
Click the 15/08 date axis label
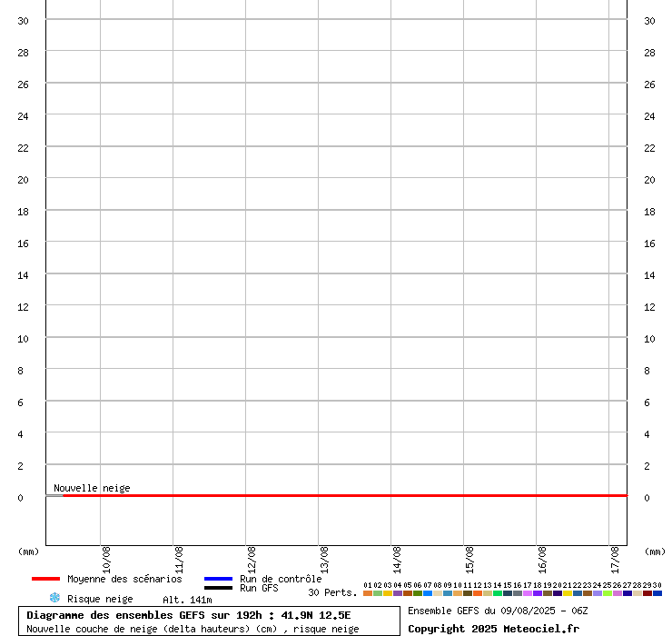pyautogui.click(x=469, y=560)
